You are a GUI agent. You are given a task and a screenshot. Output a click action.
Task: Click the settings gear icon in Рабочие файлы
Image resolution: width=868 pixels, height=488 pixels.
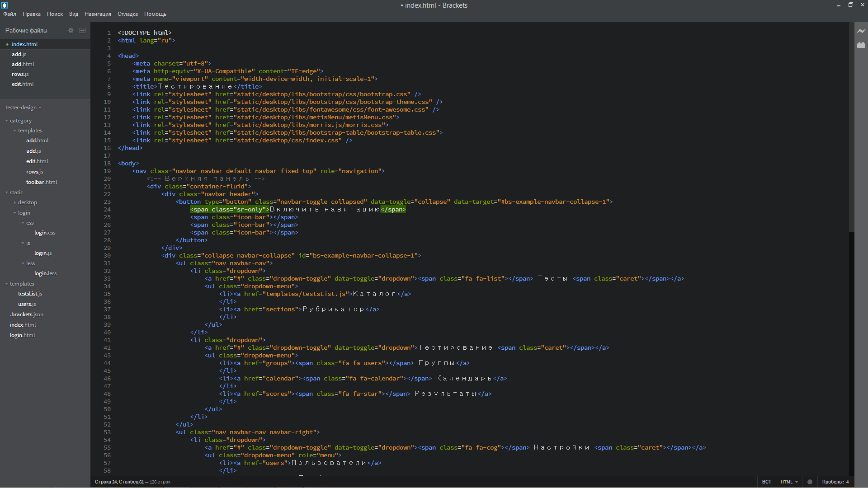(70, 30)
